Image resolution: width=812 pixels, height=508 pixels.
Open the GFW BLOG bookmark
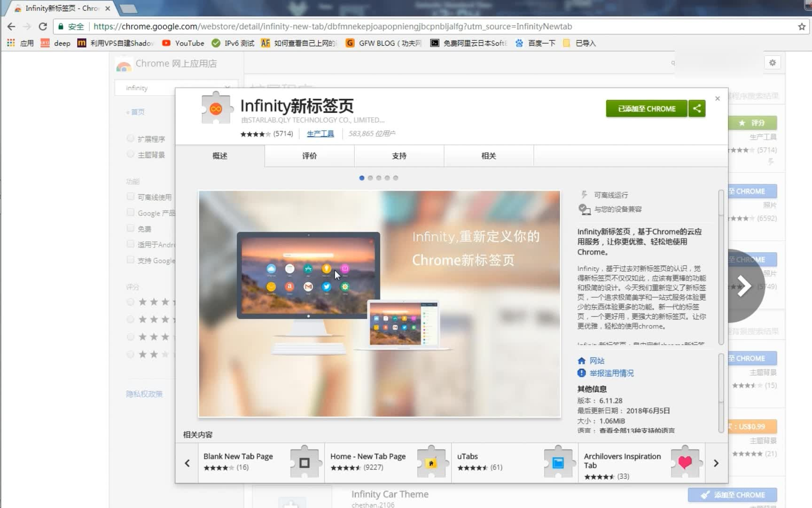383,43
